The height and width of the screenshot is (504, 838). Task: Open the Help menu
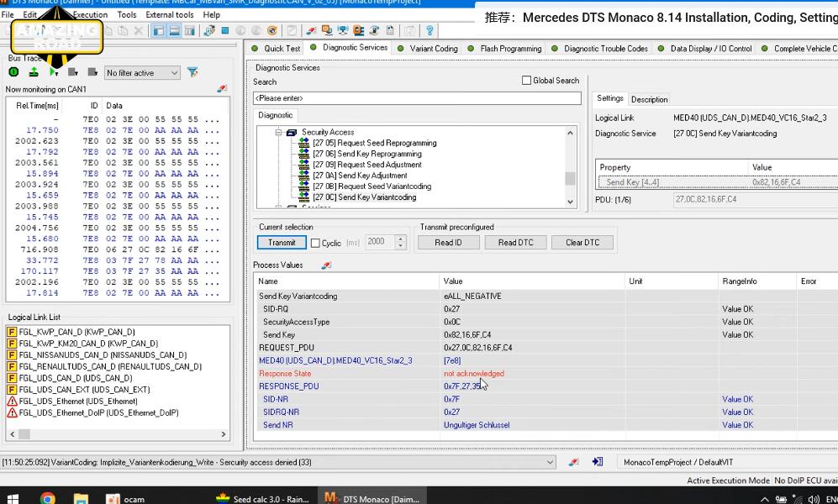211,14
